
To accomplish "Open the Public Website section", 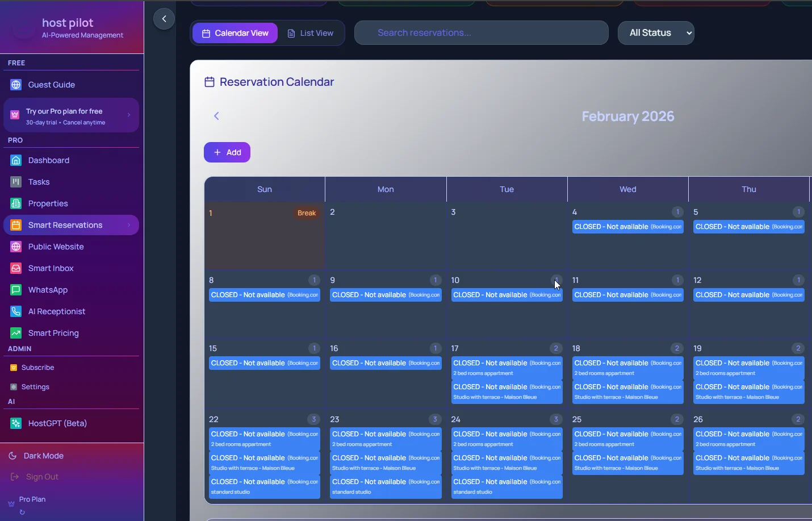I will (x=55, y=247).
